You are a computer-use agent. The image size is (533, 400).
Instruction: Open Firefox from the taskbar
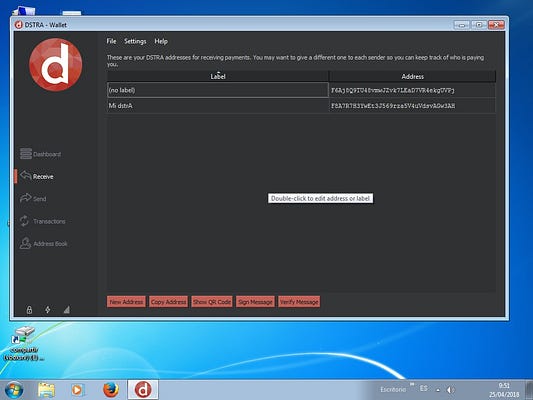[x=111, y=390]
